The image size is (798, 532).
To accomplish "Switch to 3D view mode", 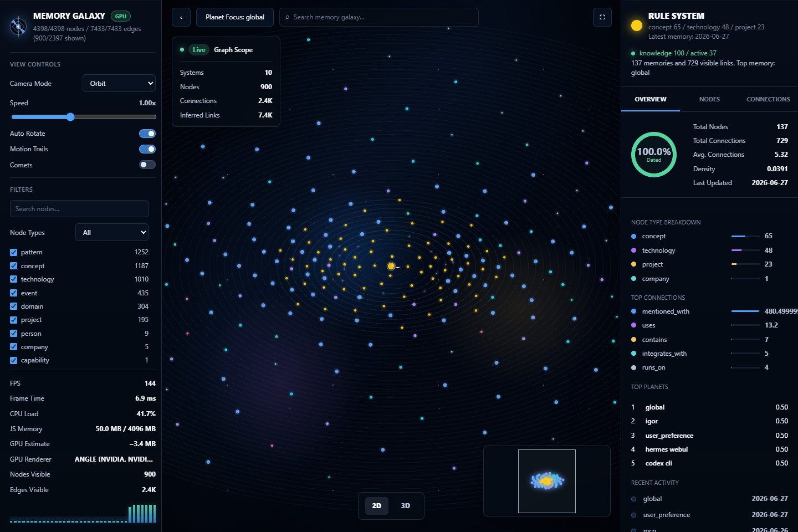I will [x=406, y=505].
